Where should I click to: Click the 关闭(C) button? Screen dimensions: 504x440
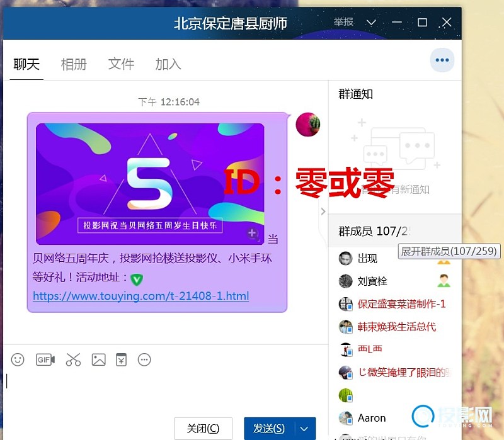(x=203, y=429)
